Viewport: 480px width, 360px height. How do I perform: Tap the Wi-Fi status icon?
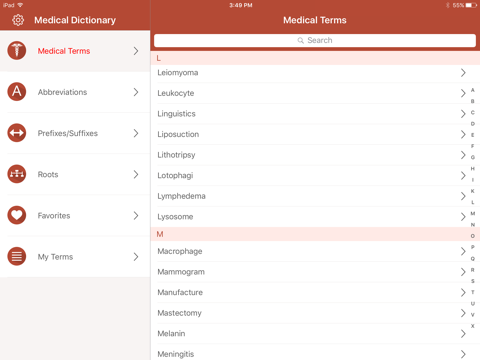tap(20, 5)
